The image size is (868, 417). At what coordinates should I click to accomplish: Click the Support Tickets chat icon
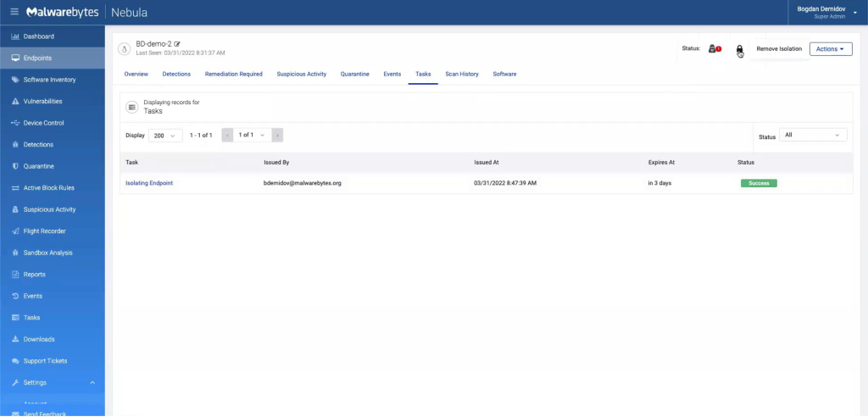click(x=15, y=360)
